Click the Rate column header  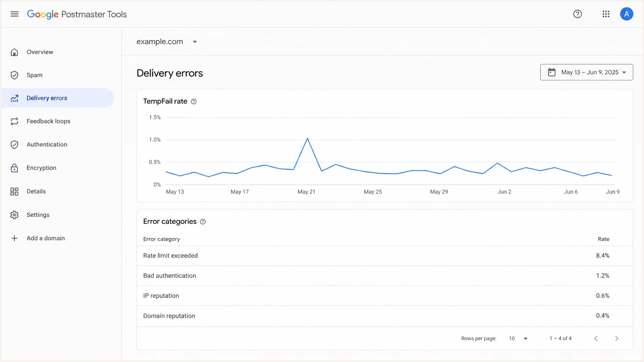604,239
